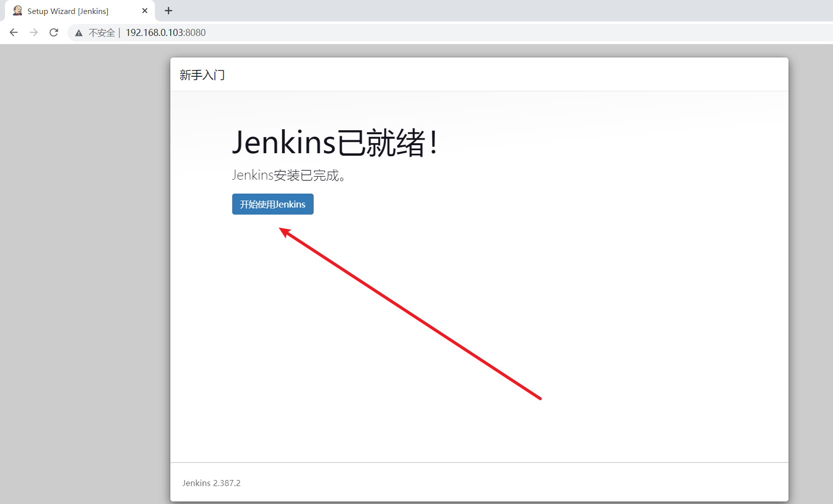
Task: Click the Jenkins安装已完成 subtitle text
Action: pos(289,175)
